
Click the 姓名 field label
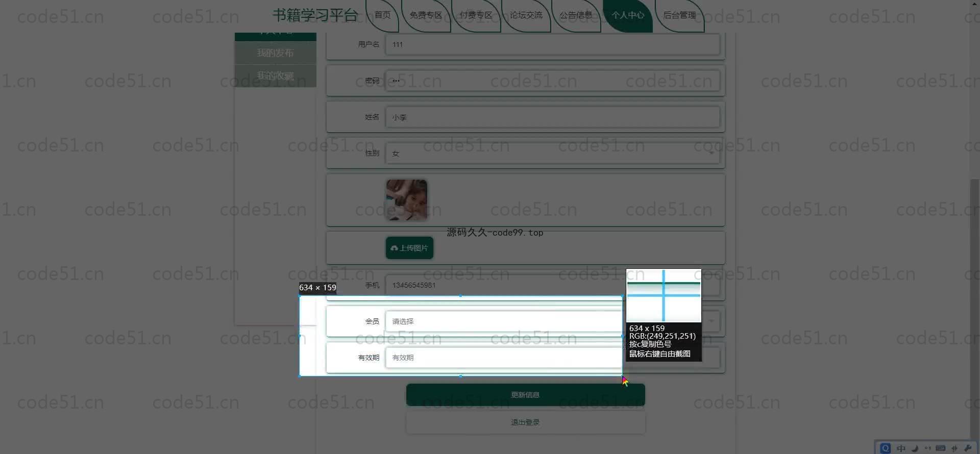pos(372,117)
